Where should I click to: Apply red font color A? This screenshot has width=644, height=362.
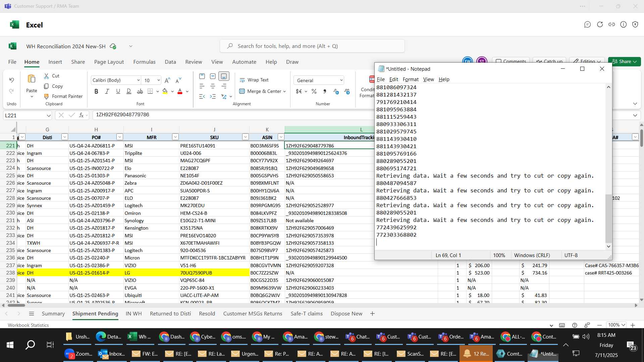[180, 91]
